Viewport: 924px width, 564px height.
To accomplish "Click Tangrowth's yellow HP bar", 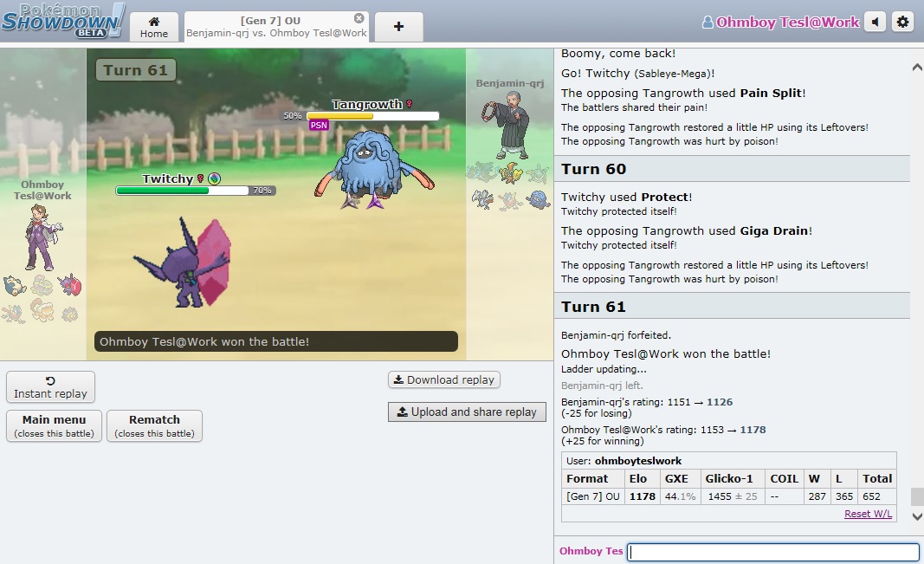I will pos(372,116).
